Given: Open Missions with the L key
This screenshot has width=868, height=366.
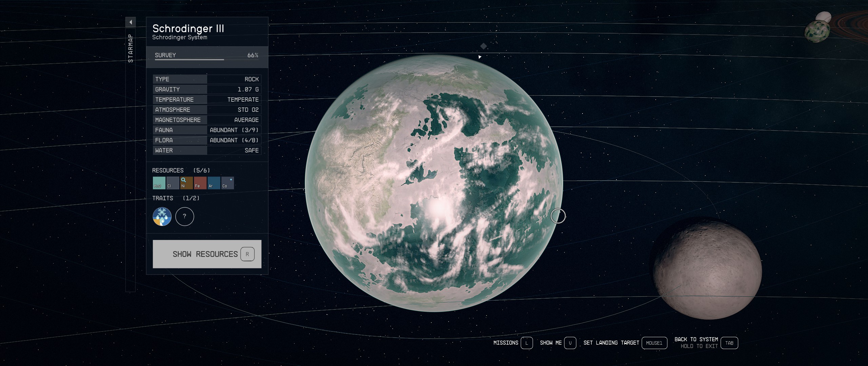Looking at the screenshot, I should point(527,343).
